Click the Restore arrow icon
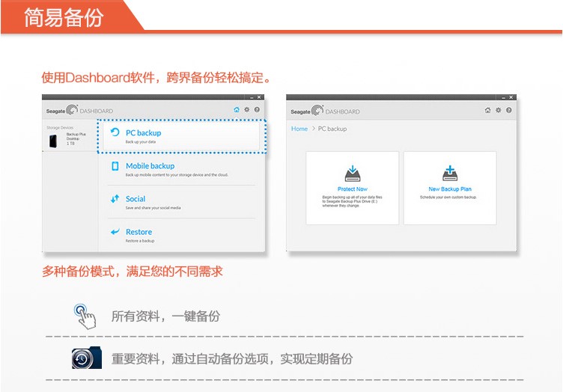563x392 pixels. click(115, 232)
